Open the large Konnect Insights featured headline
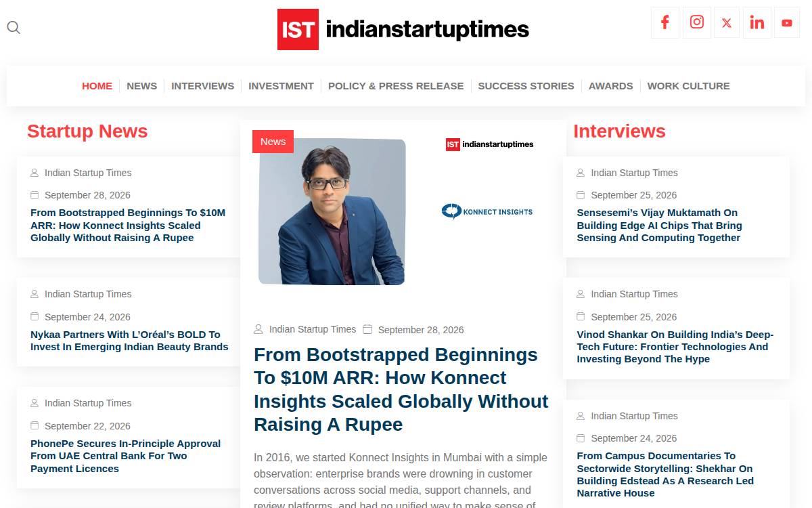The width and height of the screenshot is (812, 508). 401,389
